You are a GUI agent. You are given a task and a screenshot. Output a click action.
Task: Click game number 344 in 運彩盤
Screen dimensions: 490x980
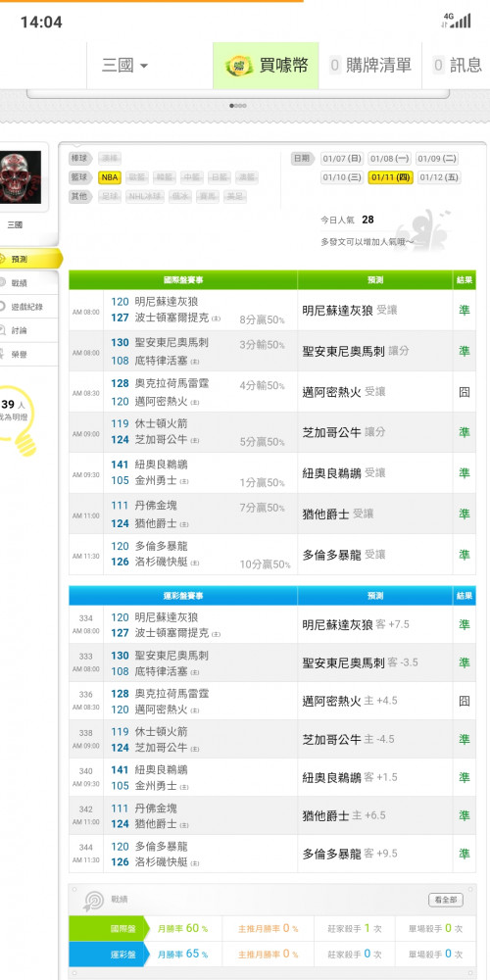86,848
